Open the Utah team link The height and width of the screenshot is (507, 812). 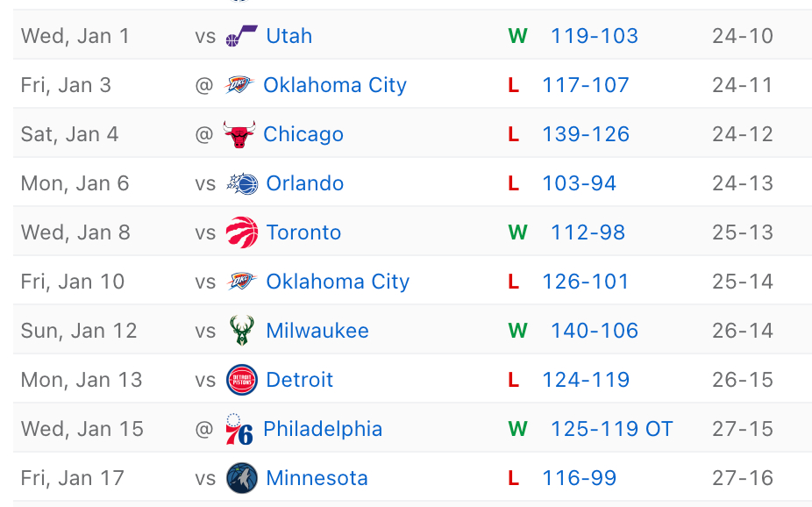[x=288, y=36]
